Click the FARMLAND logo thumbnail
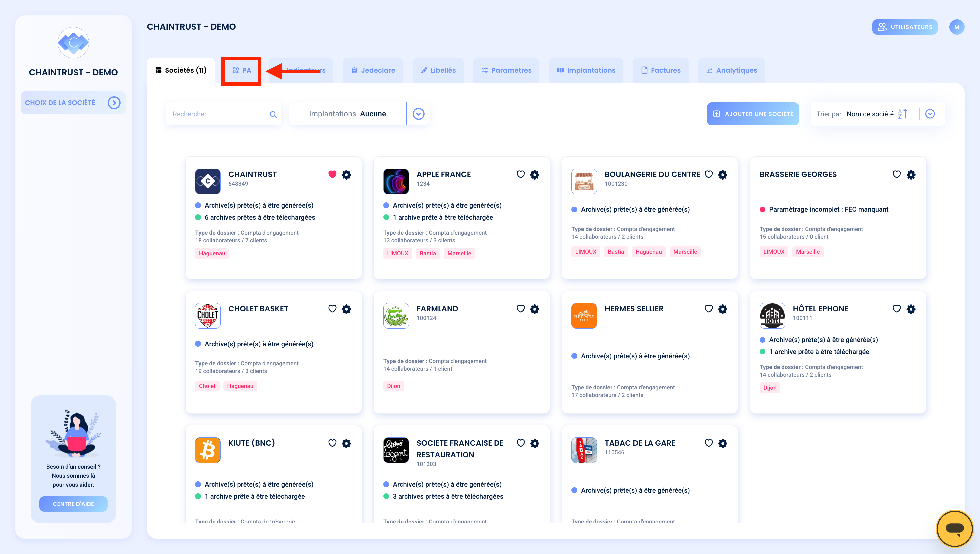 coord(396,316)
